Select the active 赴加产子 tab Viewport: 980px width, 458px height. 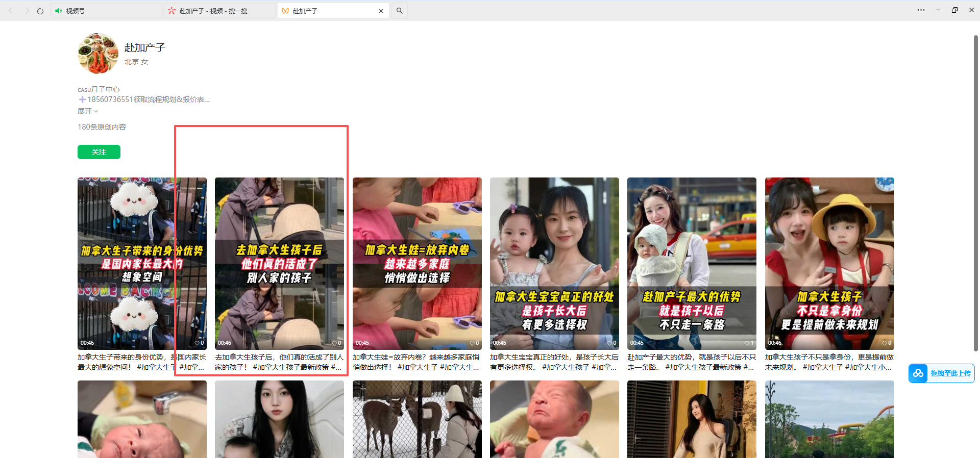point(333,11)
